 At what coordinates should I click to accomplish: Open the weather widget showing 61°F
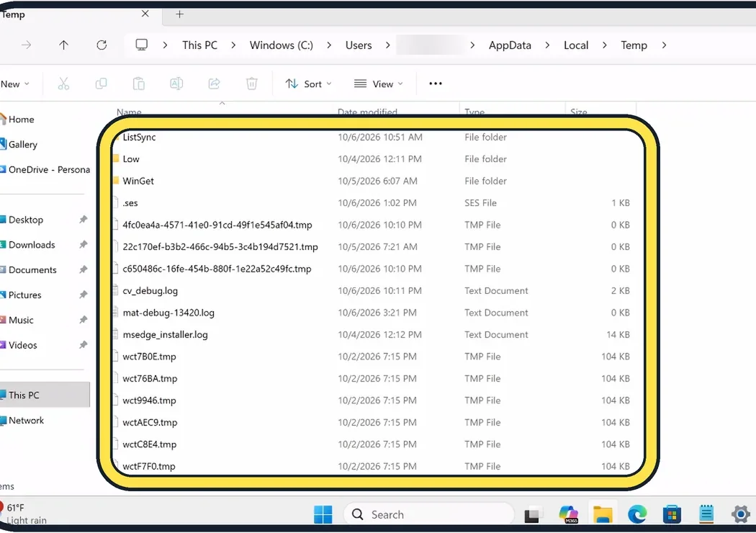pyautogui.click(x=24, y=514)
